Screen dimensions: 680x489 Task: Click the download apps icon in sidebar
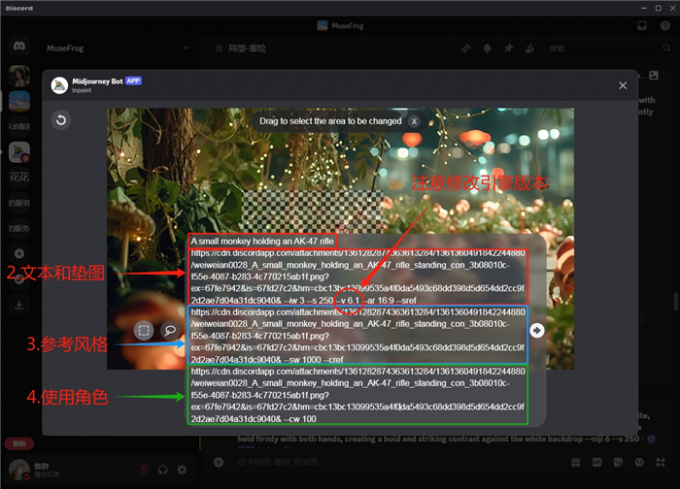tap(19, 305)
